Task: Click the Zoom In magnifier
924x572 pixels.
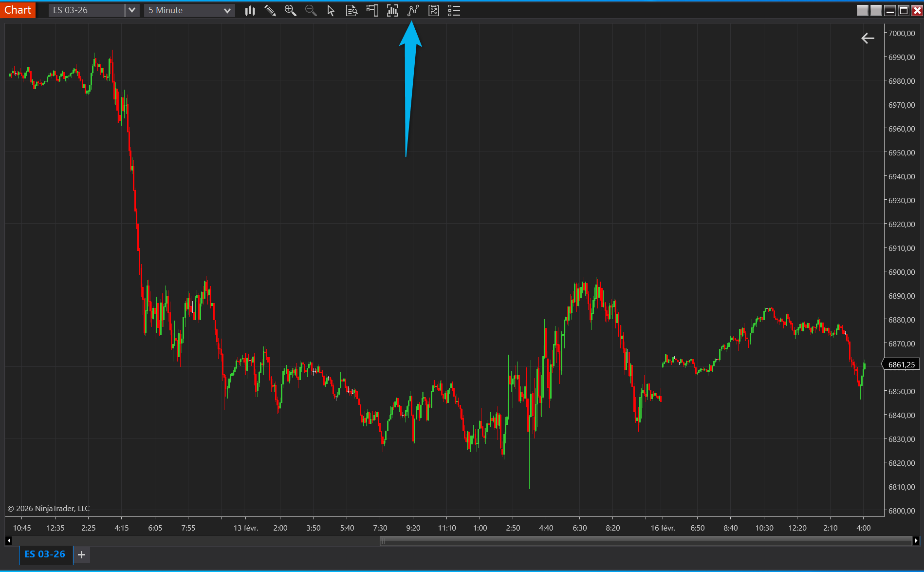Action: tap(291, 10)
